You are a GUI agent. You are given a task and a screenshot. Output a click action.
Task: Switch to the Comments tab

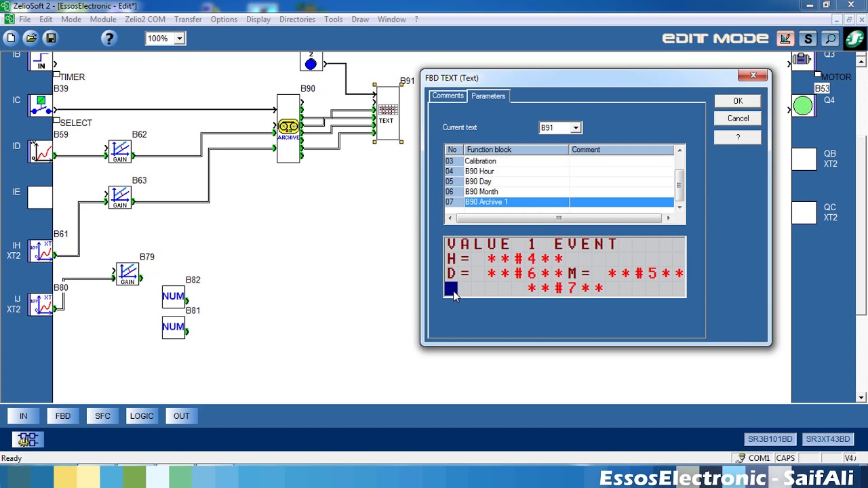[448, 96]
